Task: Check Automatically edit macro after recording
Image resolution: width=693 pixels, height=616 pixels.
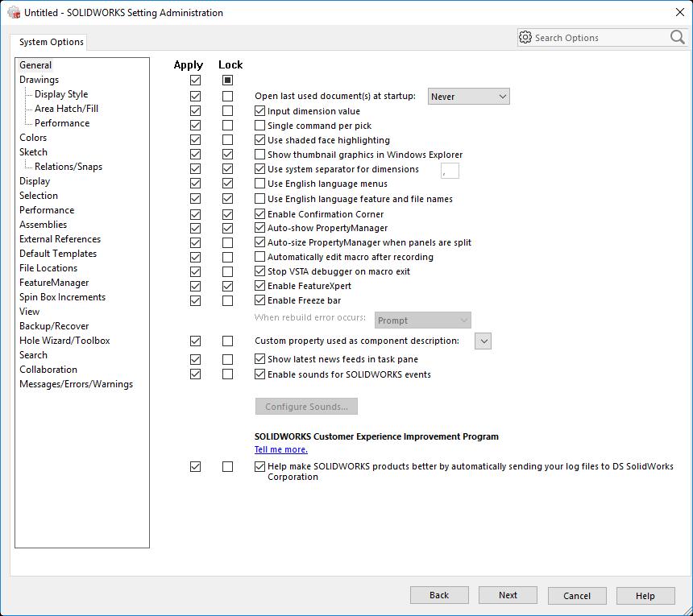Action: (x=259, y=257)
